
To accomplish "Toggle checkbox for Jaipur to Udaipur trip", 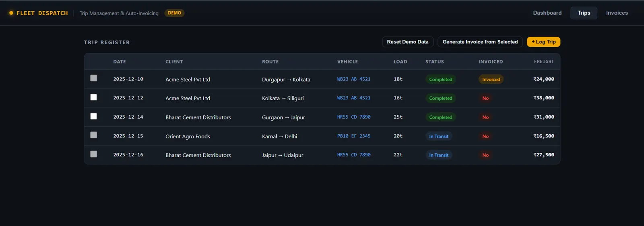I will 94,154.
